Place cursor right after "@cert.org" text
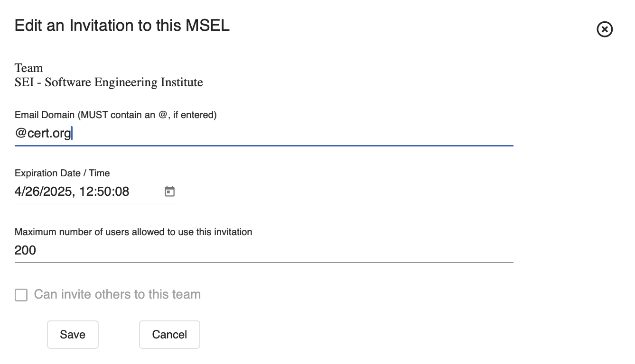635x364 pixels. point(72,134)
